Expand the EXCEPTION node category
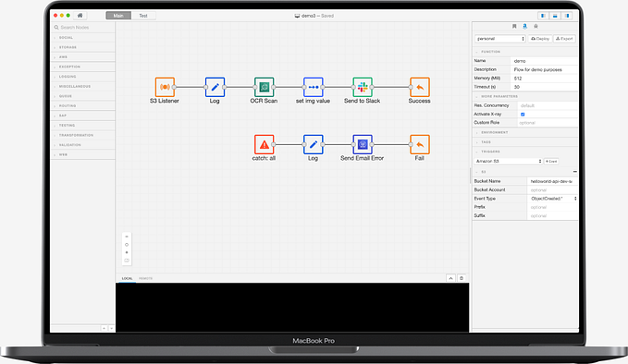The height and width of the screenshot is (364, 628). point(83,67)
